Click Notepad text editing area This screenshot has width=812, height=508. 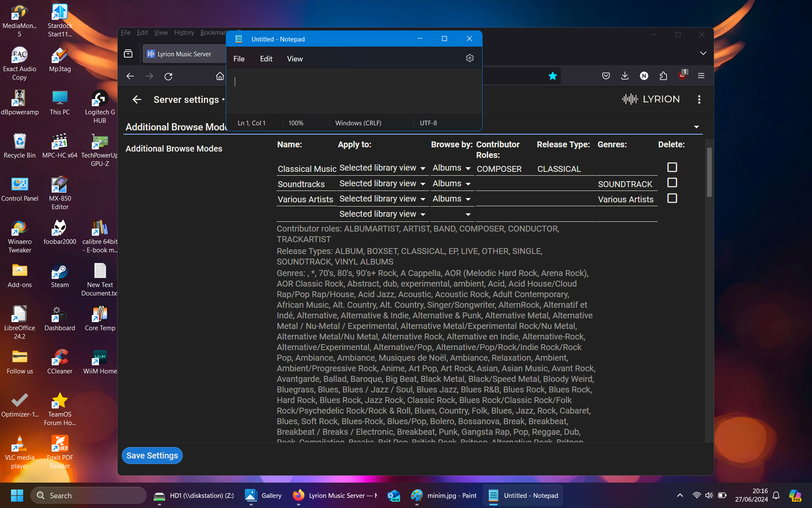(354, 91)
